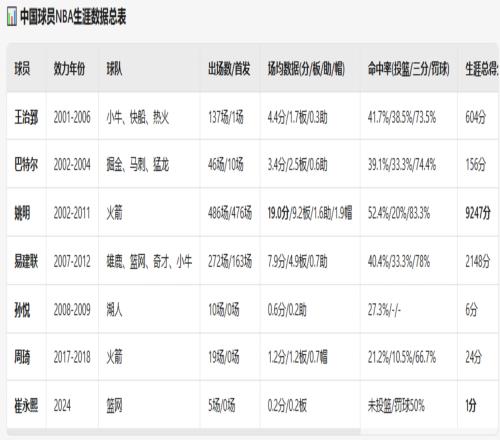500x440 pixels.
Task: Click the shooting cell 21.2%/10.5%/66.7%
Action: pyautogui.click(x=402, y=357)
